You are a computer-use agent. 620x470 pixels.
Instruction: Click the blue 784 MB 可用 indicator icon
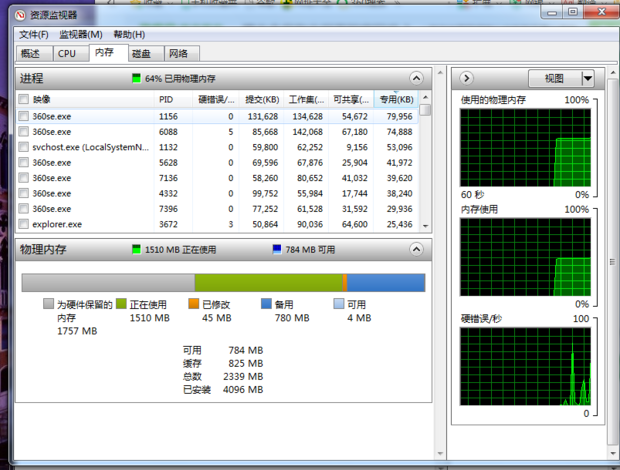(x=277, y=249)
